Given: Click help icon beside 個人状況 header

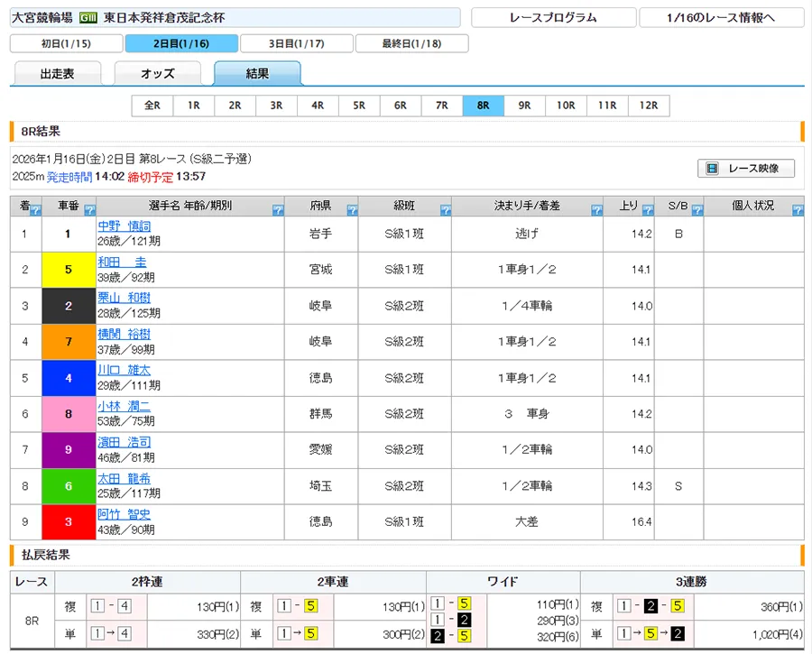Looking at the screenshot, I should pos(797,211).
